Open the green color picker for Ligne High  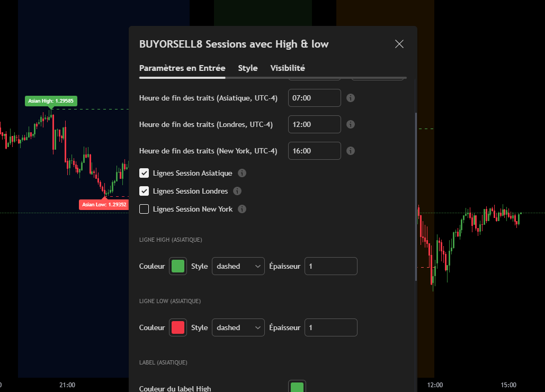click(x=177, y=266)
